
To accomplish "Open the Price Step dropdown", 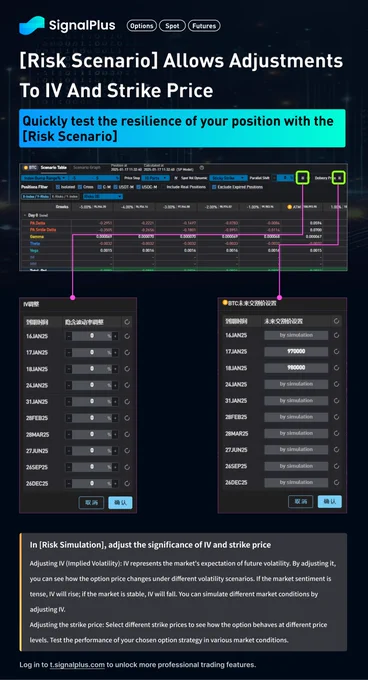I will tap(155, 178).
